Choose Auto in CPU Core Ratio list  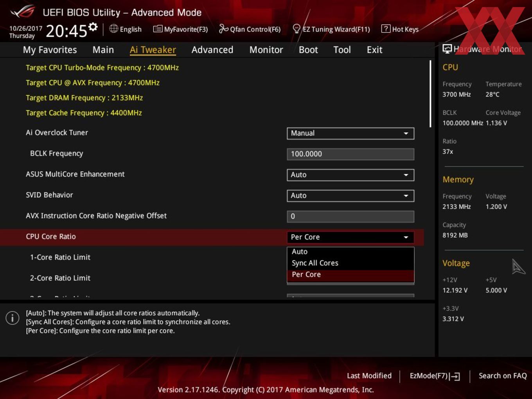350,252
